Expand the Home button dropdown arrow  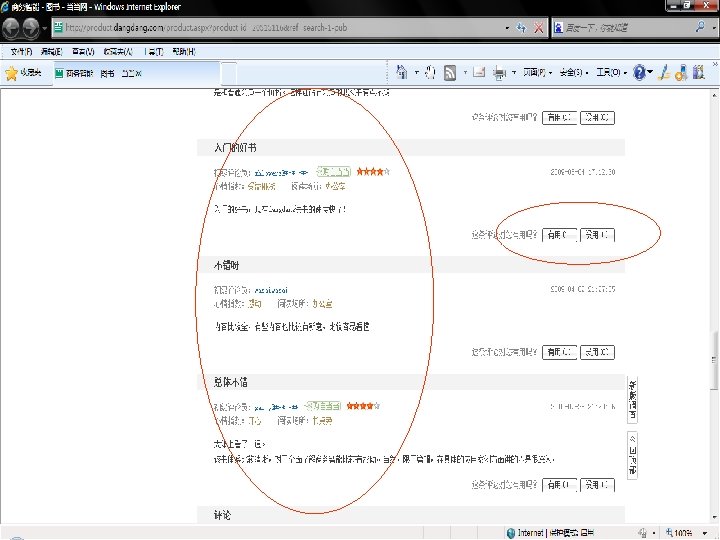(x=416, y=72)
